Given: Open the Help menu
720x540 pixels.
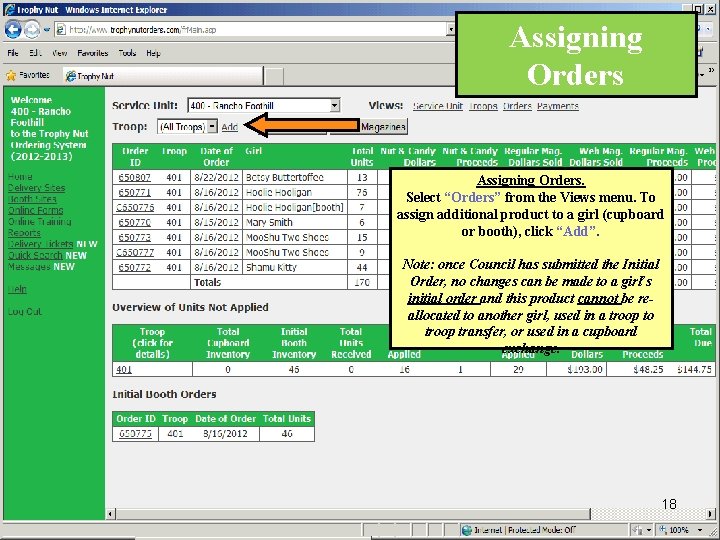Looking at the screenshot, I should (153, 53).
